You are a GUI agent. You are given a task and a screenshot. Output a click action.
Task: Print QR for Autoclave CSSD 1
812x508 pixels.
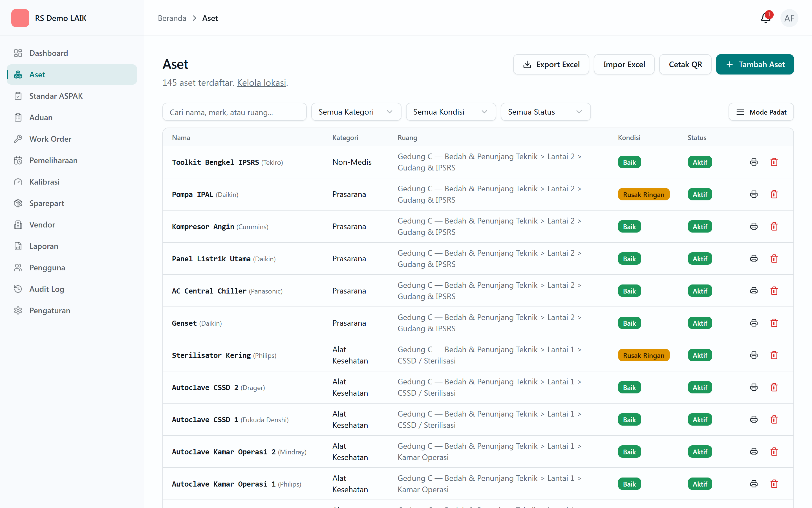click(754, 420)
